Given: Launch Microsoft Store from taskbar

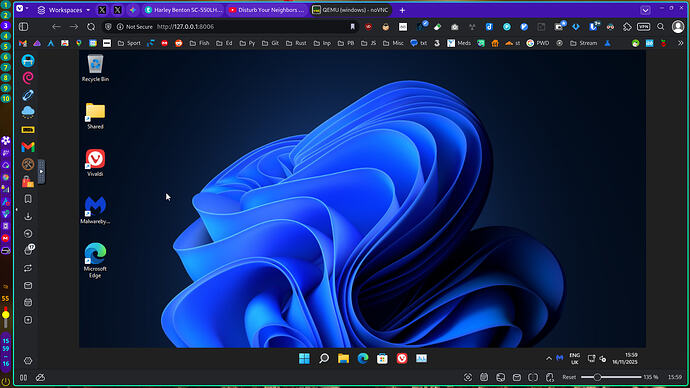Looking at the screenshot, I should pos(382,359).
